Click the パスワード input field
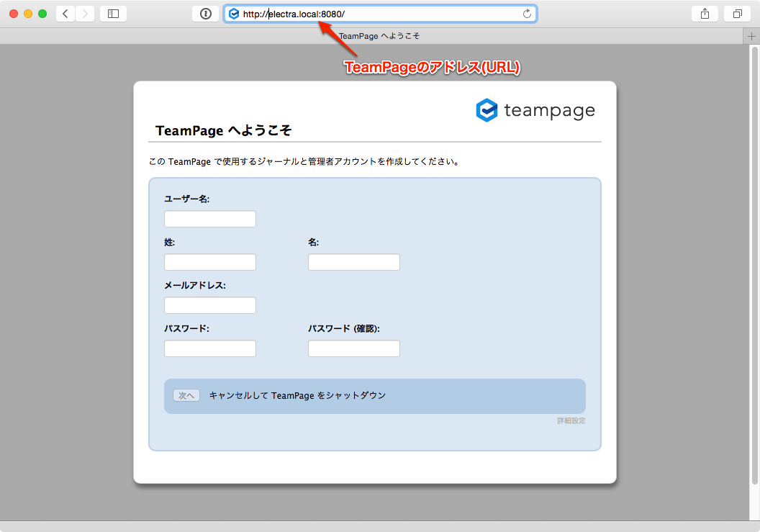 click(210, 348)
